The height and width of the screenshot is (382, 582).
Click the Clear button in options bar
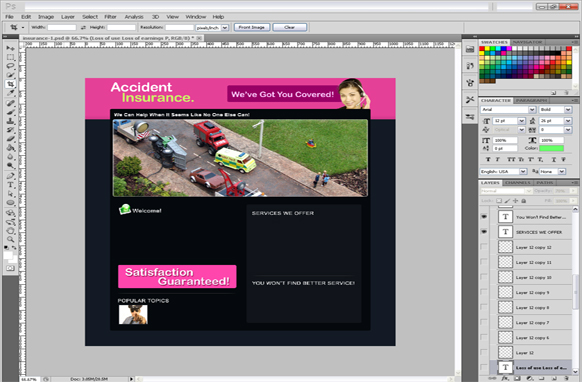290,27
